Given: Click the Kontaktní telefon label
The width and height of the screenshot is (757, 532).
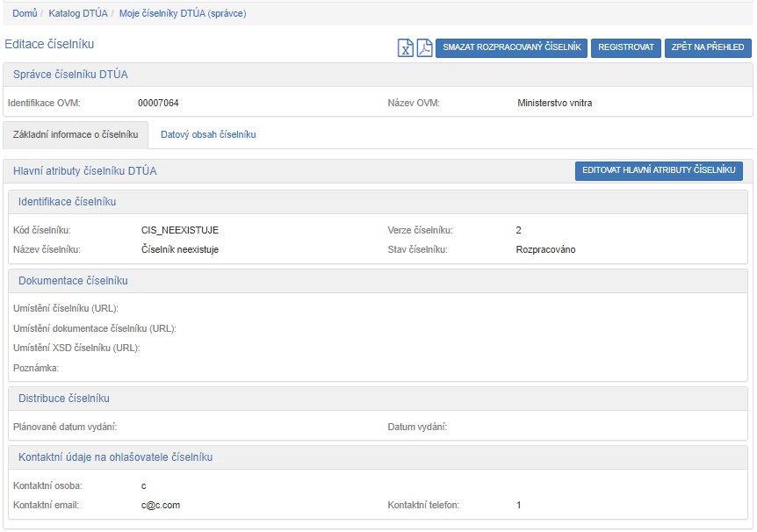Looking at the screenshot, I should pos(423,505).
